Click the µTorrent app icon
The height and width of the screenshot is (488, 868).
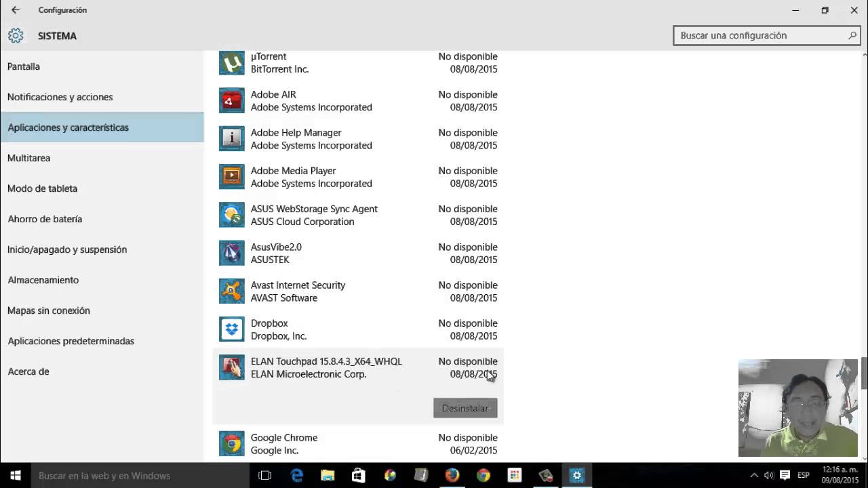pyautogui.click(x=232, y=62)
